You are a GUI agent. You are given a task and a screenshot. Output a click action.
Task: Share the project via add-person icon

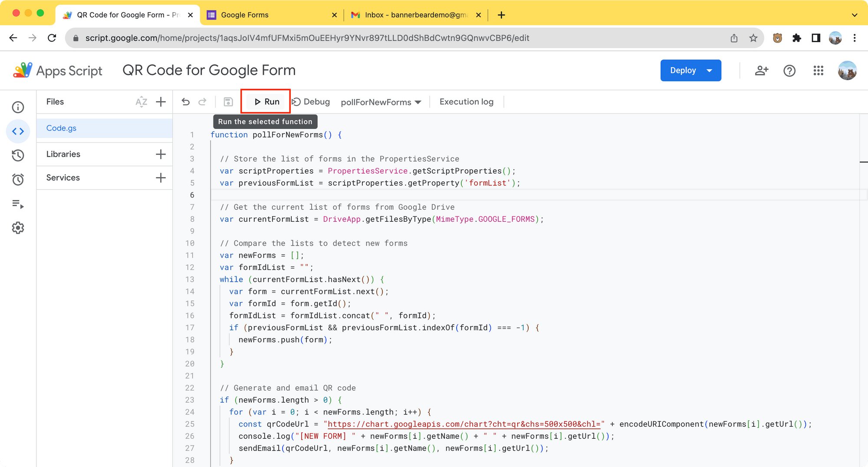click(x=761, y=70)
